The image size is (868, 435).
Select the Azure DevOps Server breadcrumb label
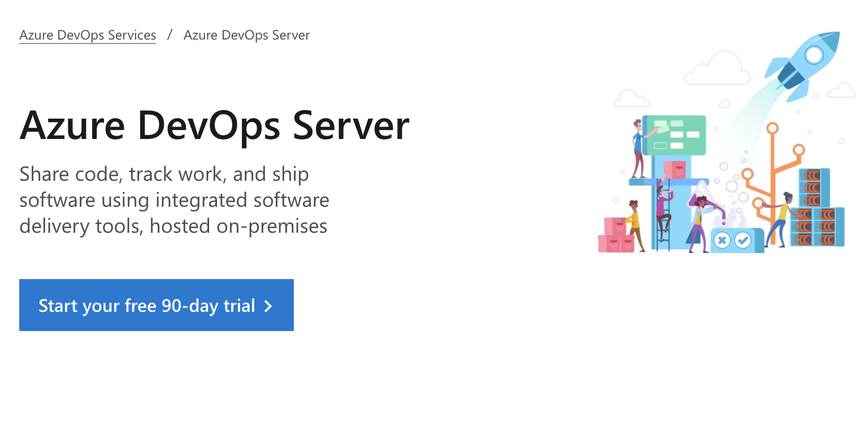coord(246,35)
